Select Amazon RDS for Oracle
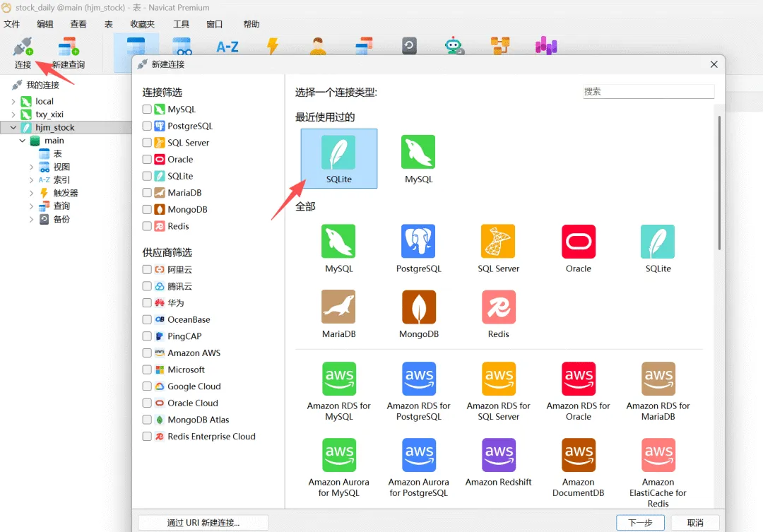This screenshot has height=532, width=763. [578, 391]
